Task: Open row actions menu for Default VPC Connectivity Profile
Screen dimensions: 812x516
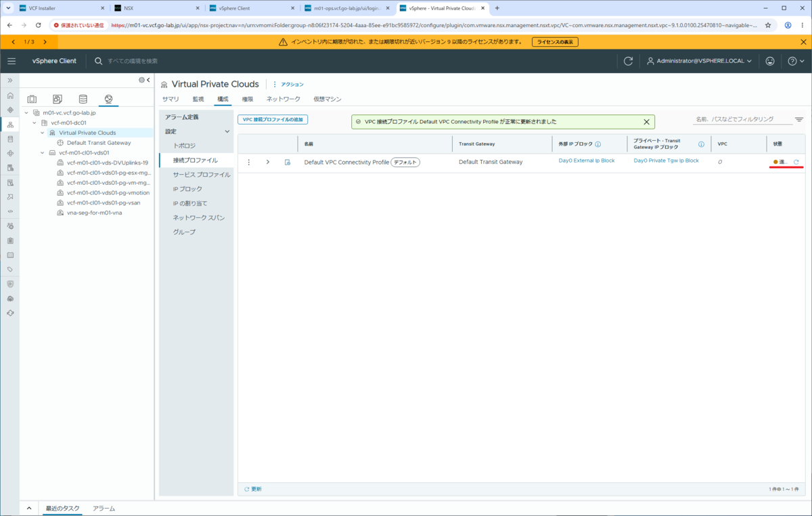Action: coord(249,162)
